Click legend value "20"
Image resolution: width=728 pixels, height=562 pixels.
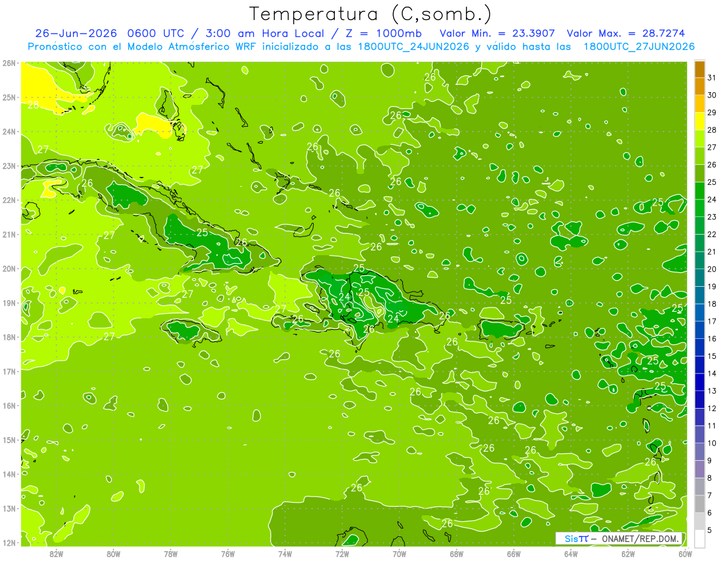712,269
